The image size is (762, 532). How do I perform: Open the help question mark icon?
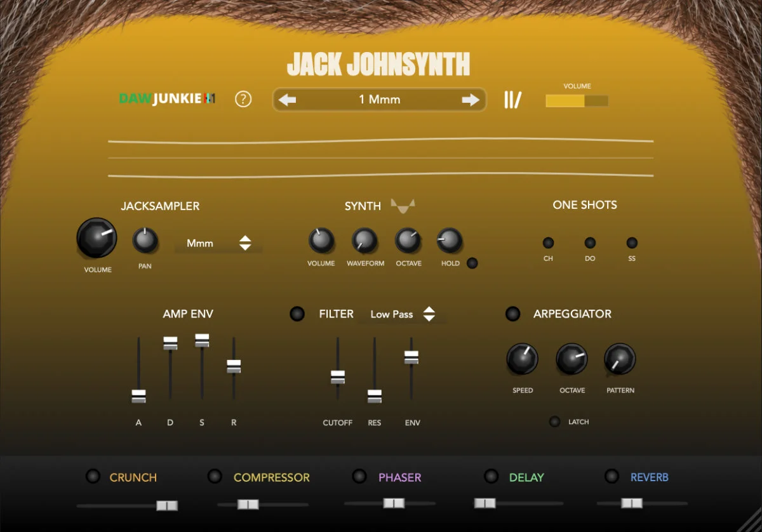(243, 99)
